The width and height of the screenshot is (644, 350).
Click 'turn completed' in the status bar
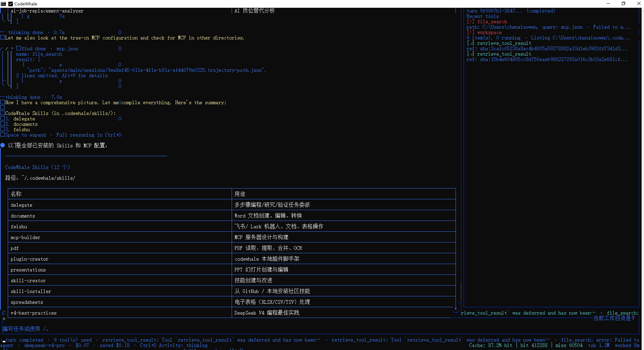tap(25, 340)
